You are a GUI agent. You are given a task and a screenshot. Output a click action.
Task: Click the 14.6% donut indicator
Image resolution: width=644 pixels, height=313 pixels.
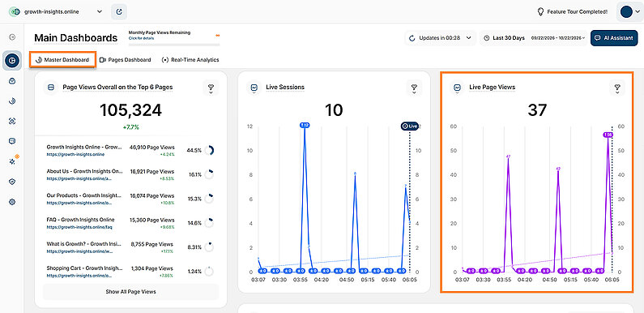click(x=209, y=223)
